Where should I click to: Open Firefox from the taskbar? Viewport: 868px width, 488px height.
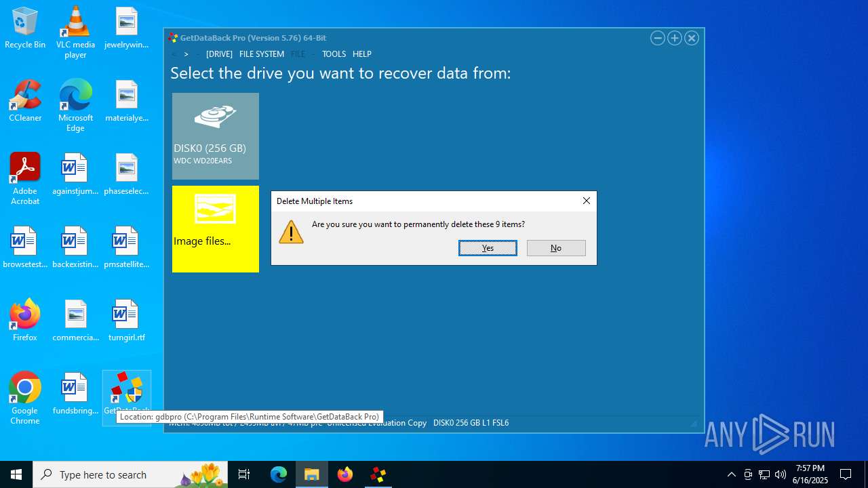(x=345, y=474)
